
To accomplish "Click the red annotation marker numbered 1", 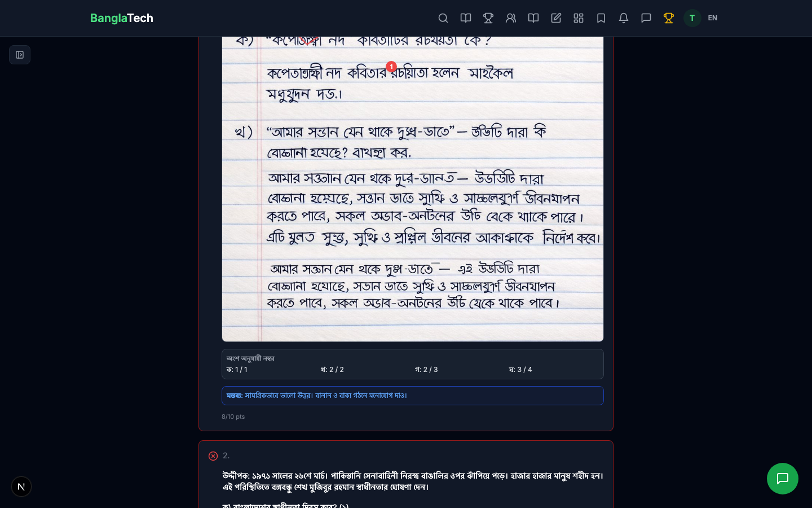I will [x=391, y=67].
